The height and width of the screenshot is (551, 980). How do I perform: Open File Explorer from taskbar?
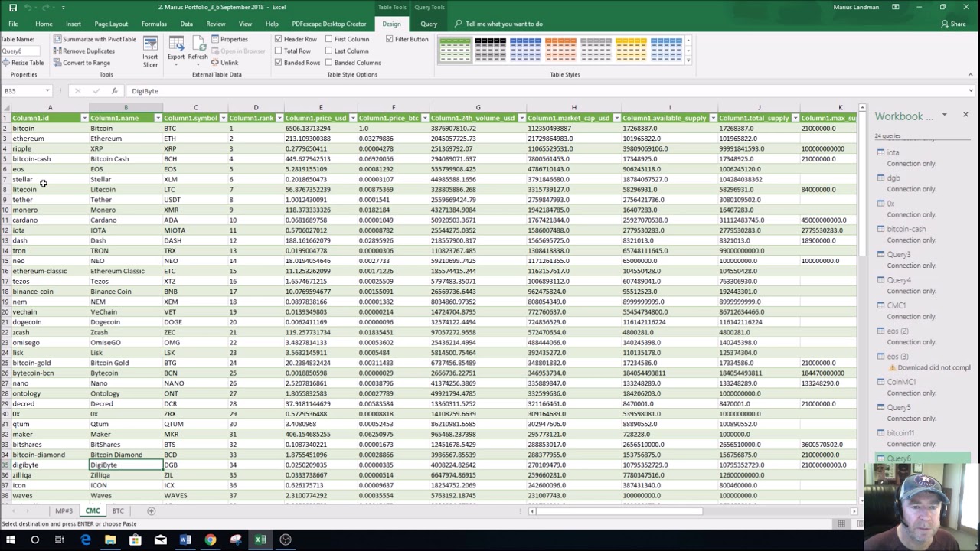pos(110,540)
